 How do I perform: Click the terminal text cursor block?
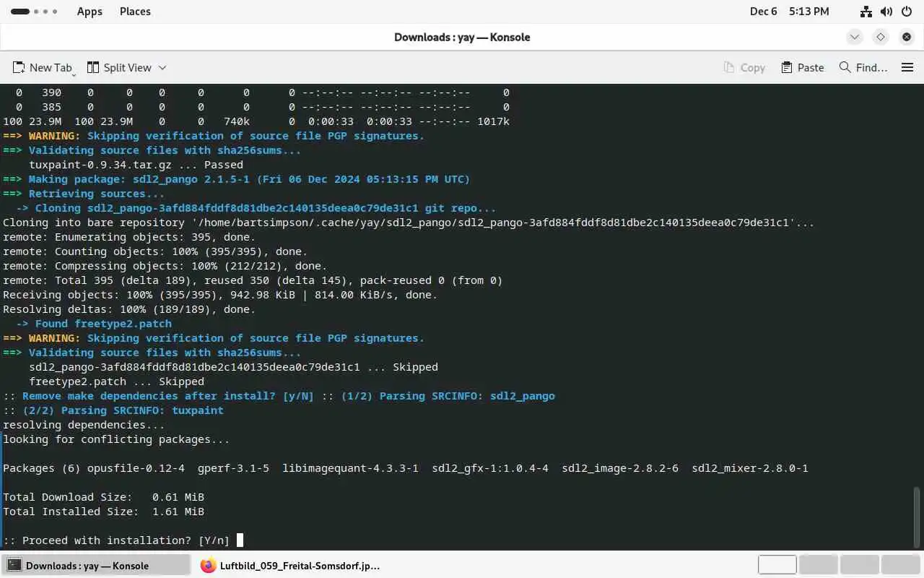coord(240,540)
